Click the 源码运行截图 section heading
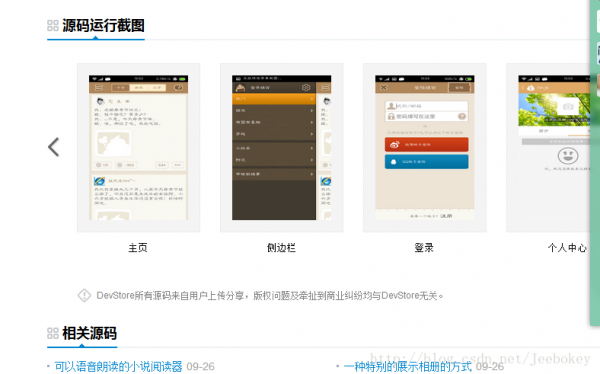600x374 pixels. [103, 26]
